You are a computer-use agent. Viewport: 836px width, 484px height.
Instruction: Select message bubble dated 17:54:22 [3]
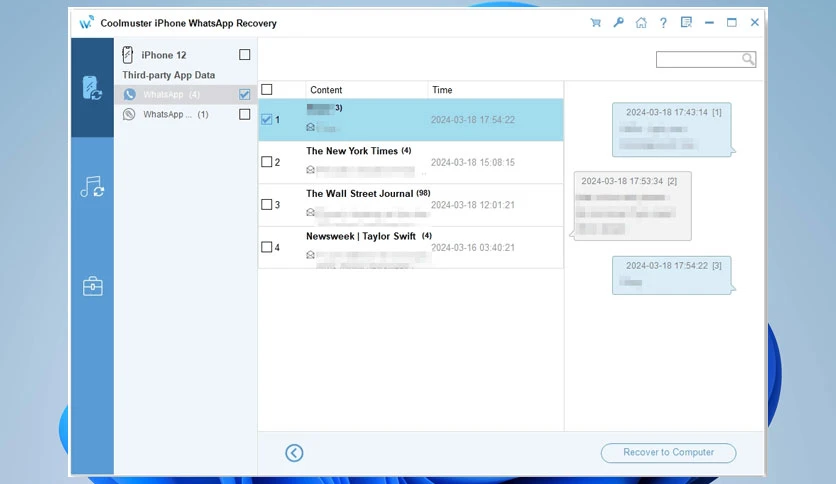(x=672, y=275)
